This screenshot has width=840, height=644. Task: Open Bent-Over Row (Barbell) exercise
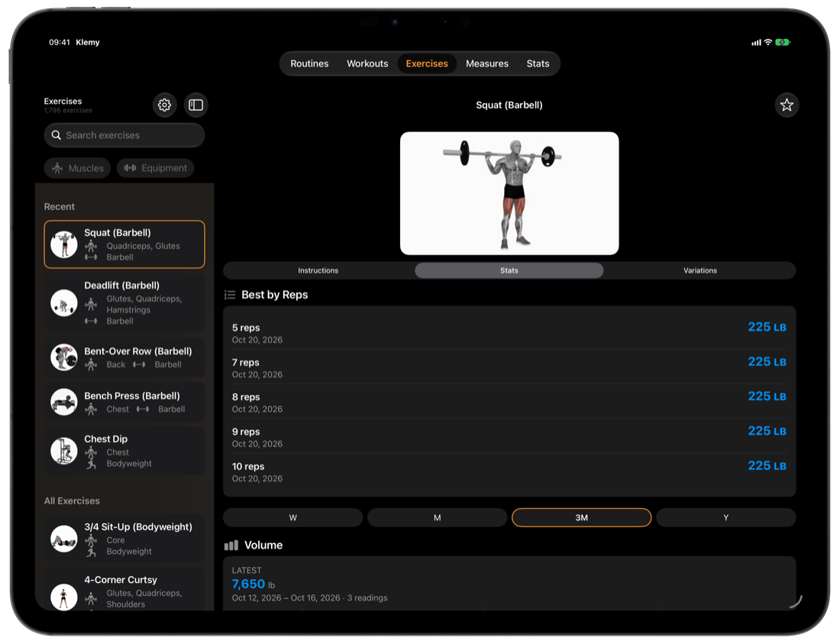coord(124,358)
